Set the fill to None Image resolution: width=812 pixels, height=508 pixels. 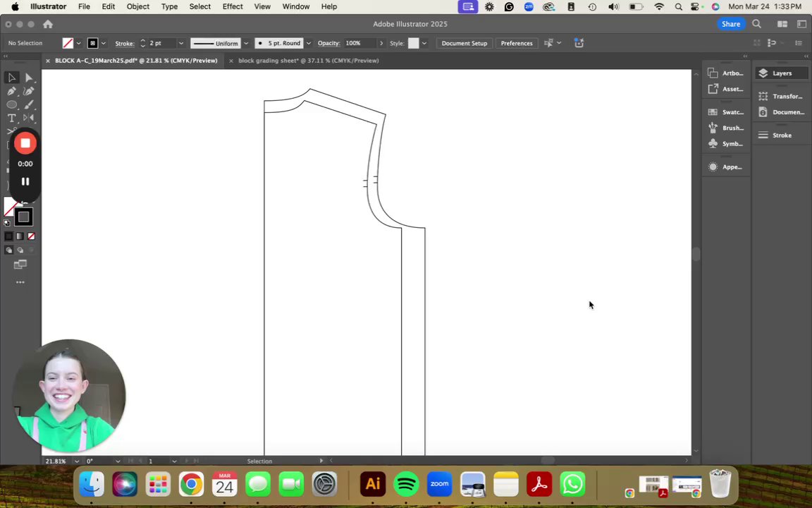(x=31, y=236)
